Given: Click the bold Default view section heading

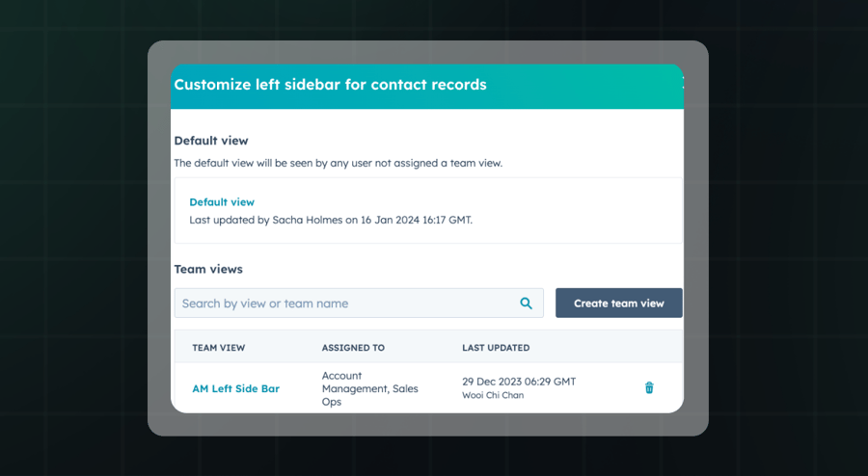Looking at the screenshot, I should (x=211, y=141).
